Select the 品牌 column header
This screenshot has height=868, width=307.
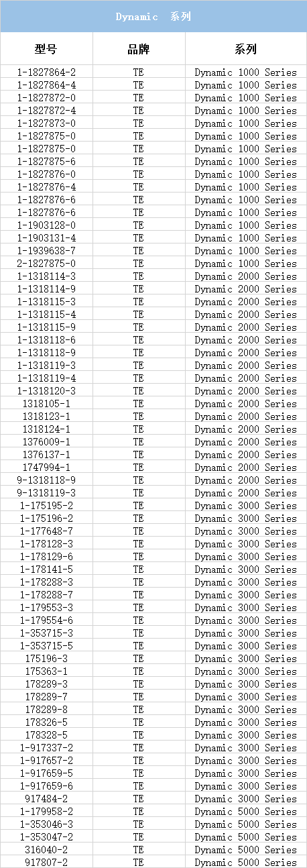click(139, 49)
